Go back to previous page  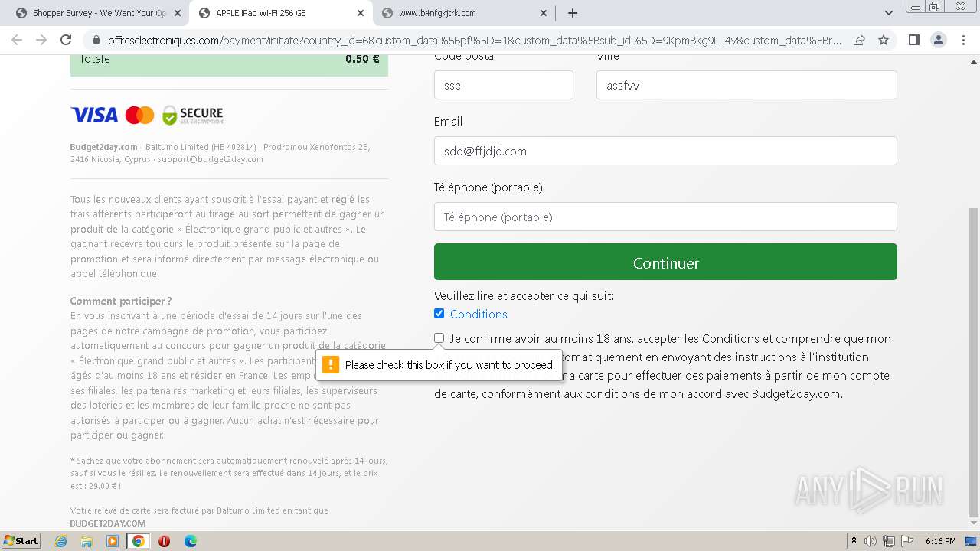point(17,40)
